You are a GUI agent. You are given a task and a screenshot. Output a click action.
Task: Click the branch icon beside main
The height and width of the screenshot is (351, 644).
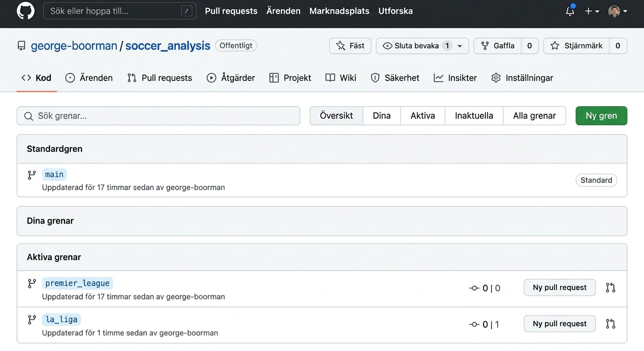click(x=32, y=175)
